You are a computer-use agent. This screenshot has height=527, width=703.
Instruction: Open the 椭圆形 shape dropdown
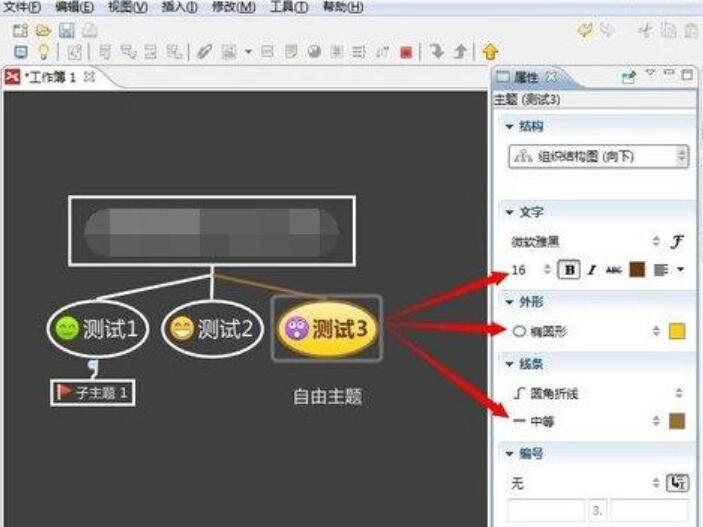click(x=586, y=331)
